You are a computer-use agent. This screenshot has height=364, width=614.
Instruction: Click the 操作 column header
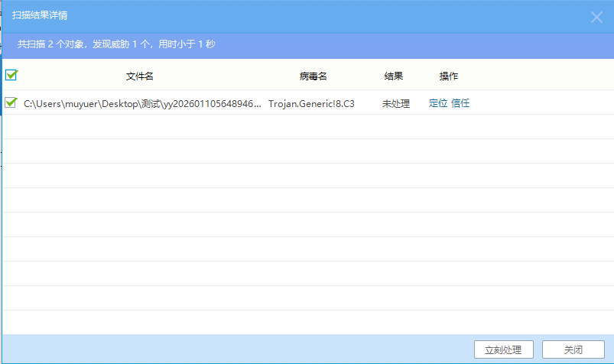(449, 76)
